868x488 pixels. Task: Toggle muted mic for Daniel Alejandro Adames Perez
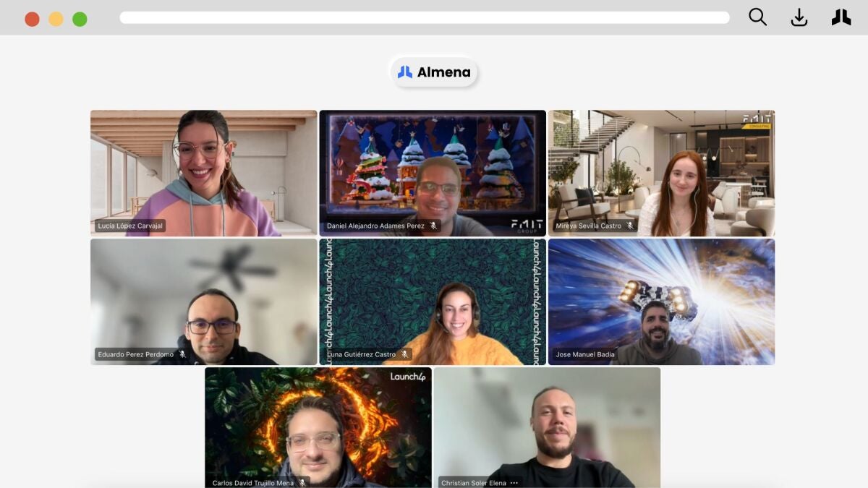tap(433, 226)
